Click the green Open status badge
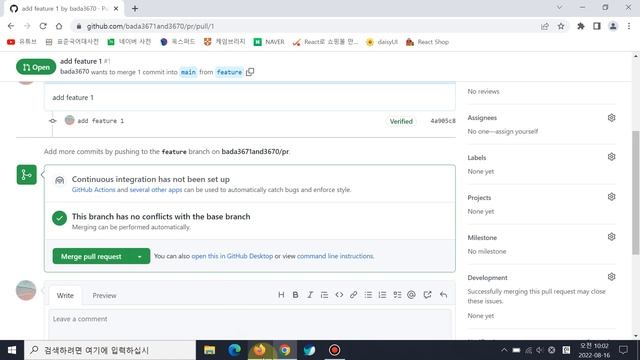The height and width of the screenshot is (360, 640). pyautogui.click(x=36, y=67)
